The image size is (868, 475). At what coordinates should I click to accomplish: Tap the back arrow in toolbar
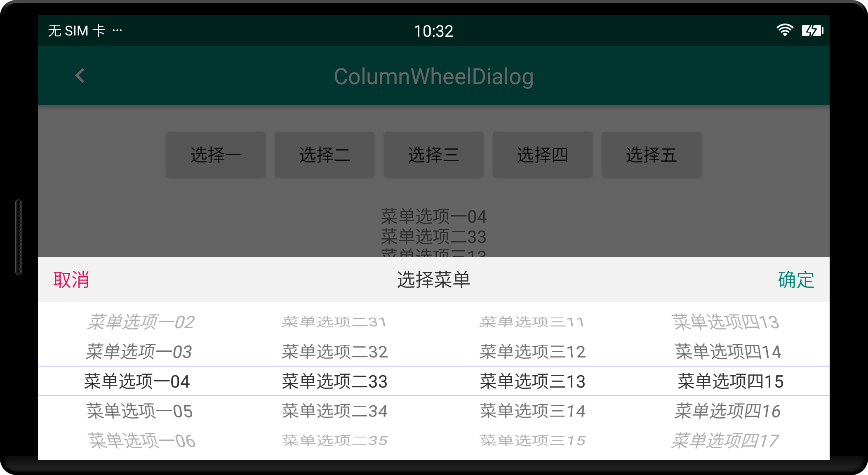click(x=80, y=76)
